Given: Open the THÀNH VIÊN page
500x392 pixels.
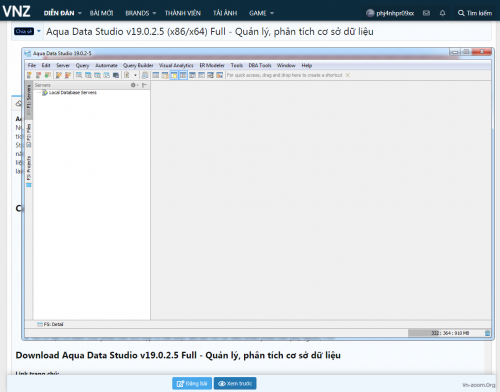Looking at the screenshot, I should point(183,13).
